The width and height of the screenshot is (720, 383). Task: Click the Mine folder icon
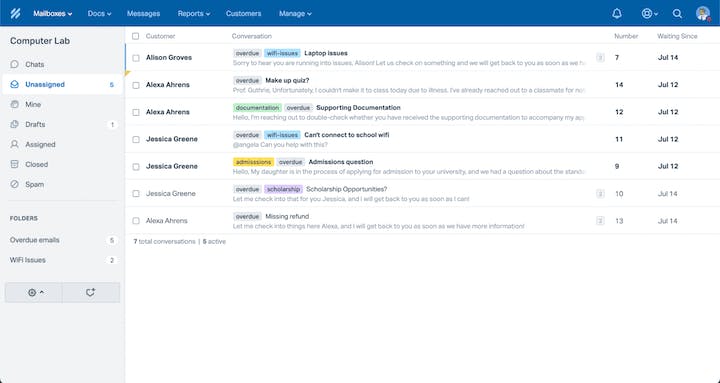(15, 104)
